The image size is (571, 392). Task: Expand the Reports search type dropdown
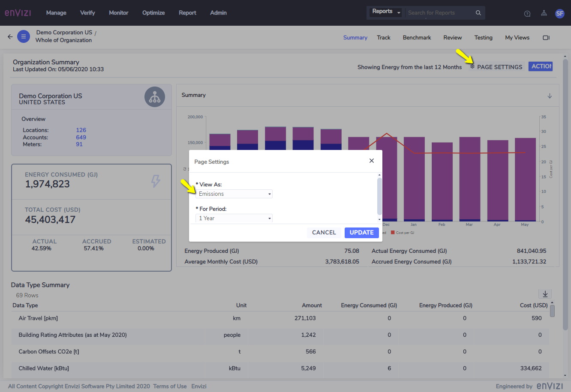point(386,12)
